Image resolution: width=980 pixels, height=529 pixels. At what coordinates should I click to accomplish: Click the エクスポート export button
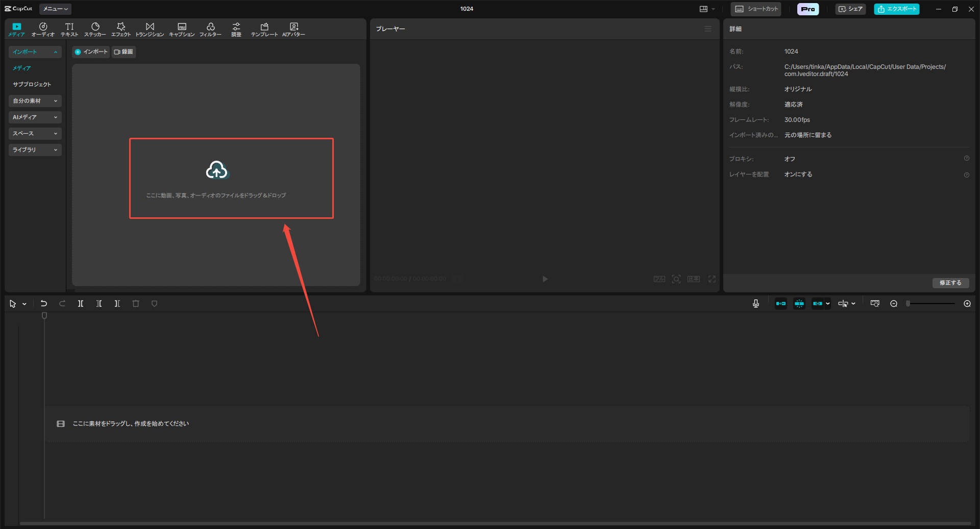point(897,9)
